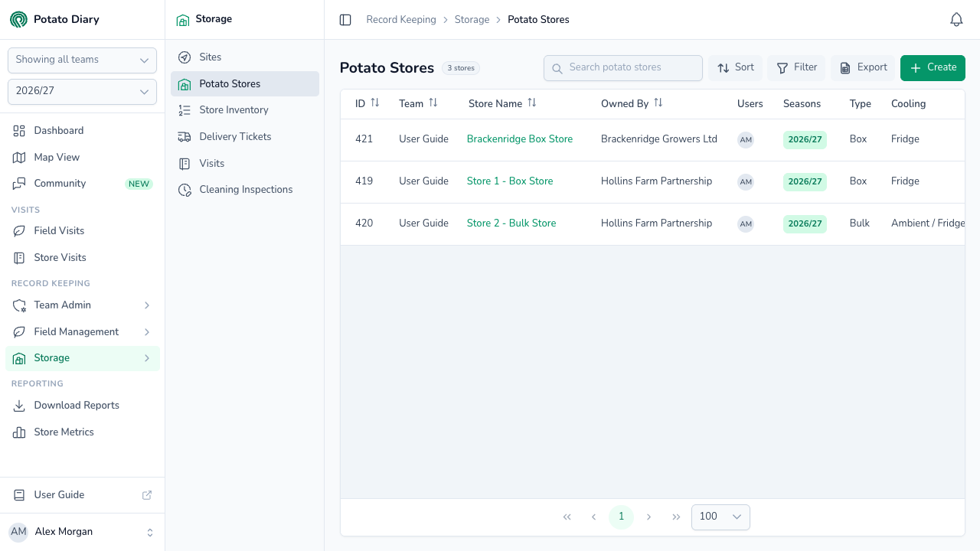This screenshot has height=551, width=980.
Task: Open external link icon beside User Guide
Action: [x=147, y=495]
